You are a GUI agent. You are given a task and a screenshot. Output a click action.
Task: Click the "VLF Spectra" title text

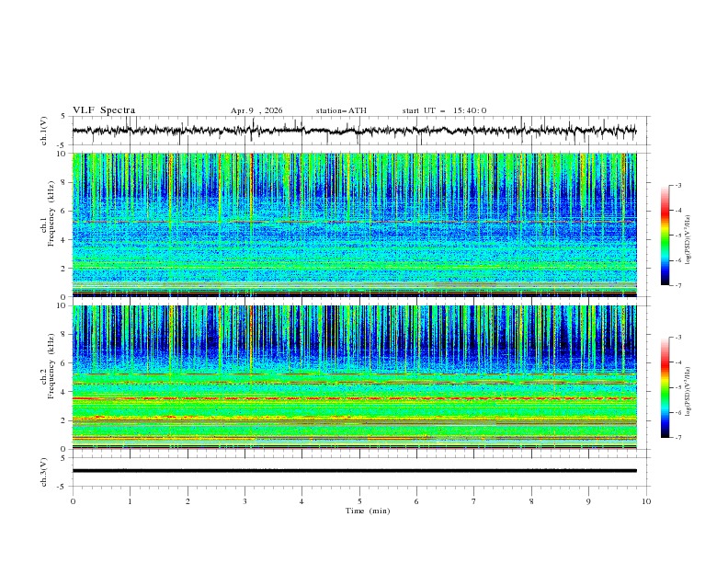[x=104, y=110]
